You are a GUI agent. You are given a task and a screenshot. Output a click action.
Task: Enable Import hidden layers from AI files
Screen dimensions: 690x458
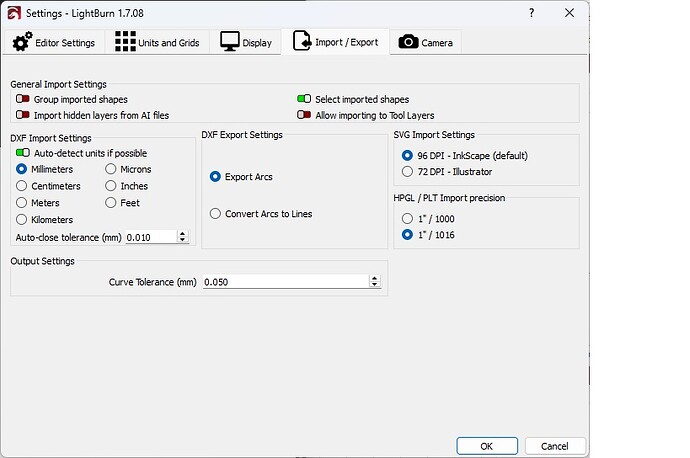point(23,115)
